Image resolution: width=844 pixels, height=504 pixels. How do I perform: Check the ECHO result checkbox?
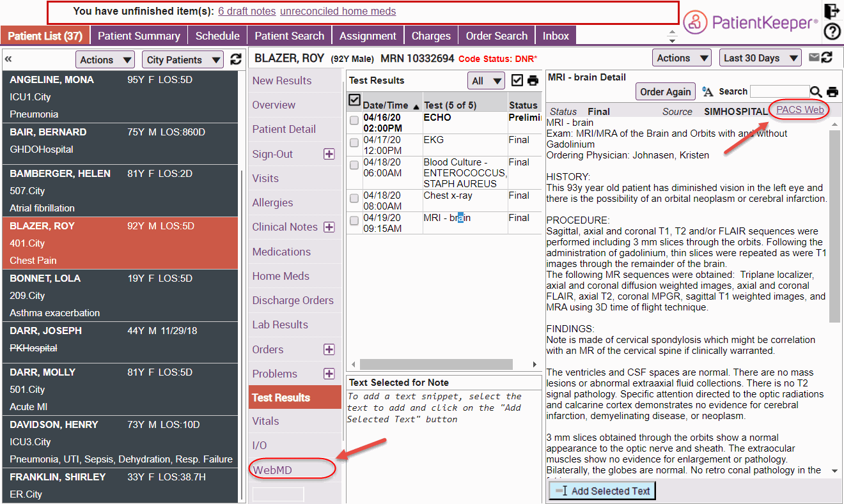click(x=354, y=121)
